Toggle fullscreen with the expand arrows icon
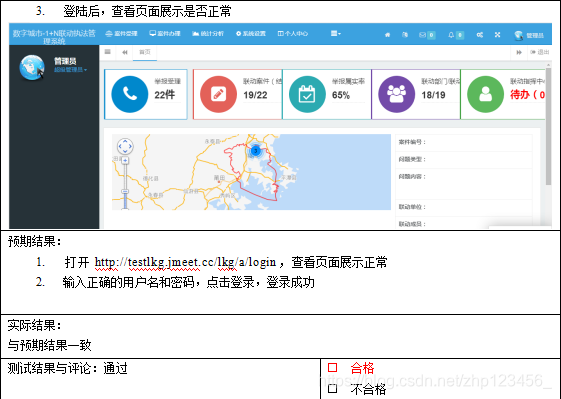561x399 pixels. point(497,35)
